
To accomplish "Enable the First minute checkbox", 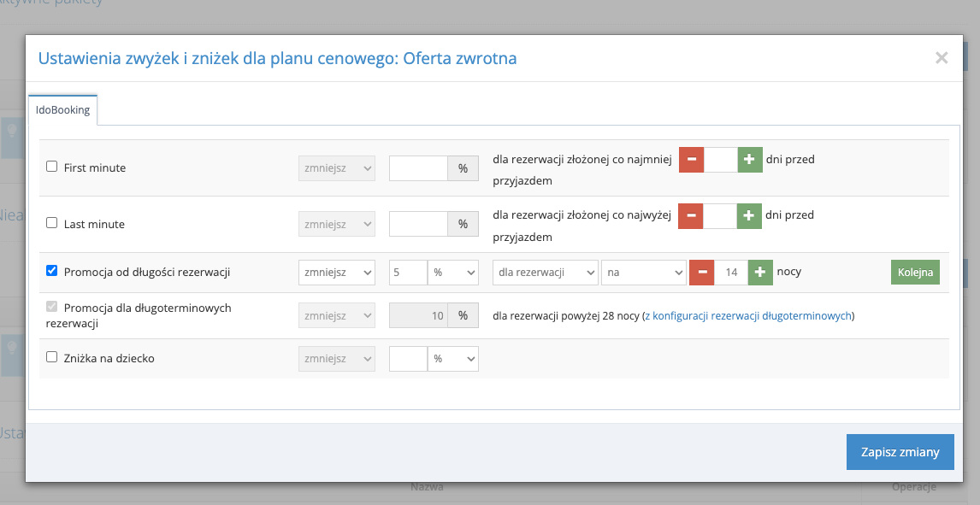I will pyautogui.click(x=52, y=167).
